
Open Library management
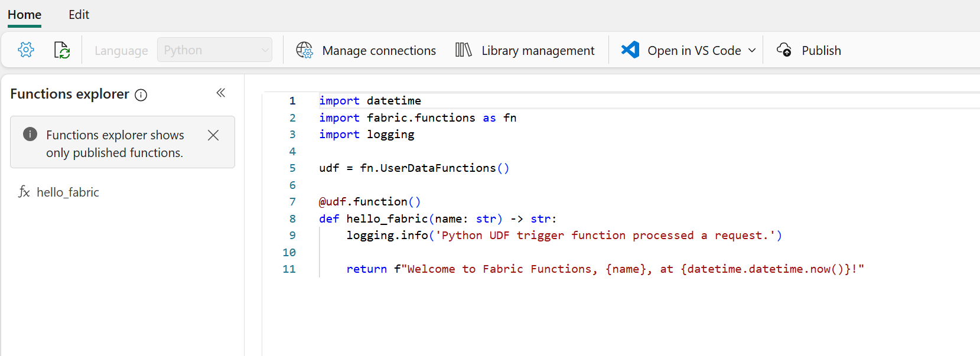525,50
